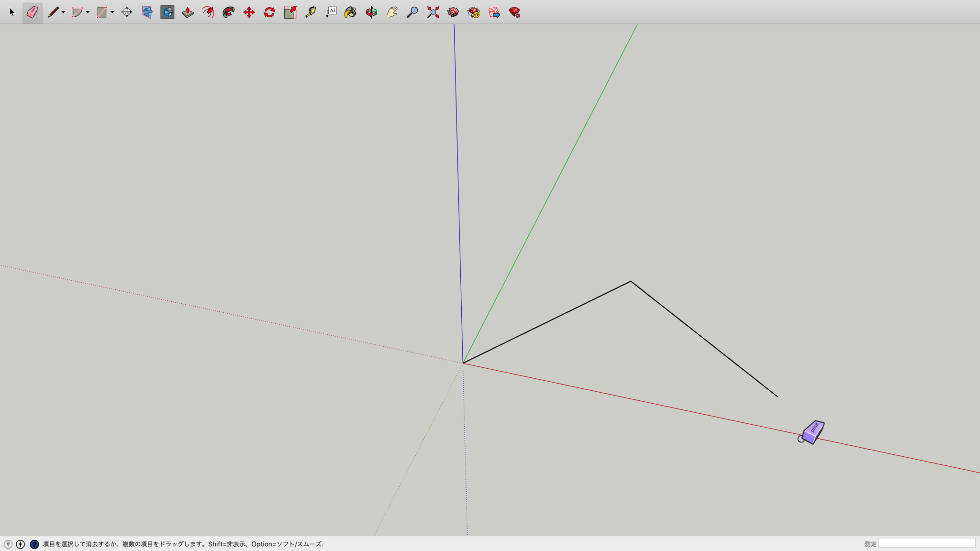Viewport: 980px width, 551px height.
Task: Expand the Arc tool dropdown arrow
Action: coord(88,12)
